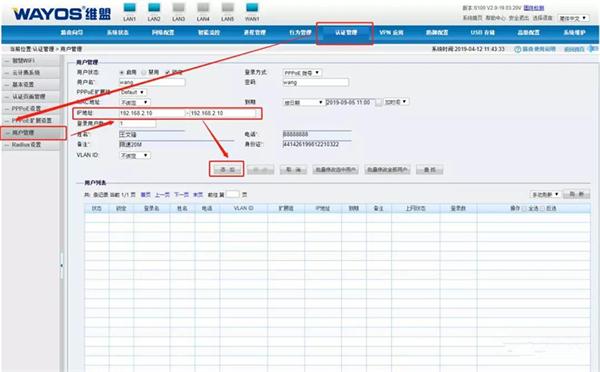Go to the last page link
Image resolution: width=600 pixels, height=372 pixels.
(198, 195)
